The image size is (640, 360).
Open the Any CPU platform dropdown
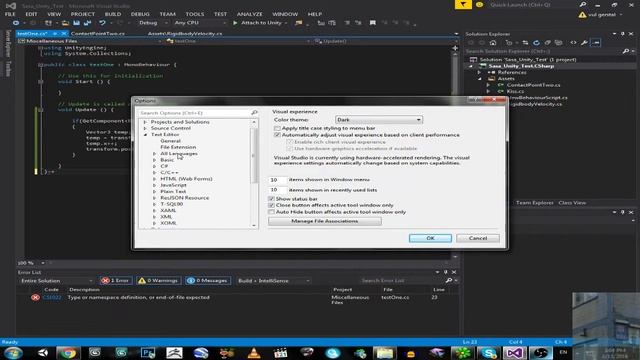[200, 23]
